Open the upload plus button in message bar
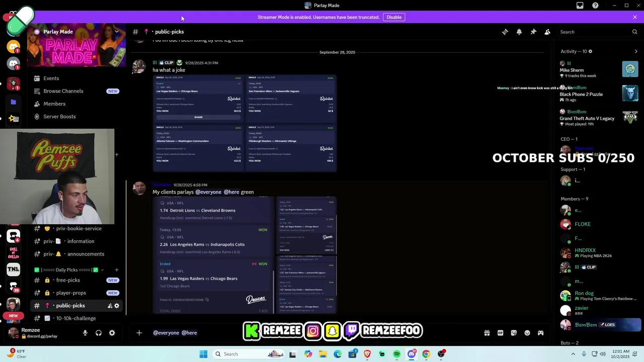Screen dimensions: 644x362 pyautogui.click(x=139, y=333)
